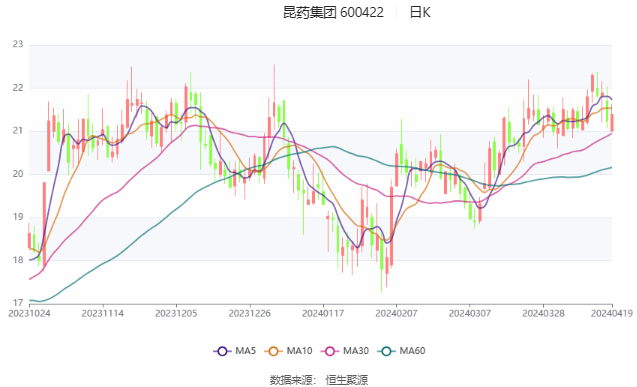Click the x-axis date 20240307
This screenshot has width=637, height=387.
coord(470,314)
